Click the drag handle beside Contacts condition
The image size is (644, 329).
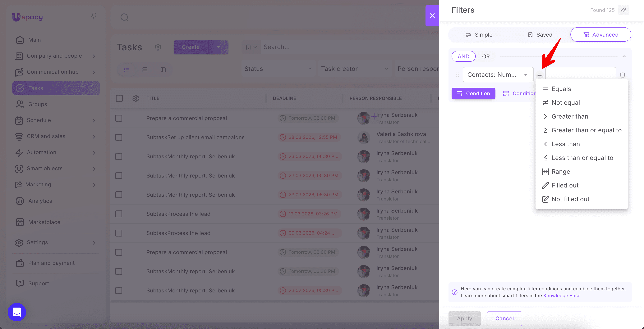457,75
